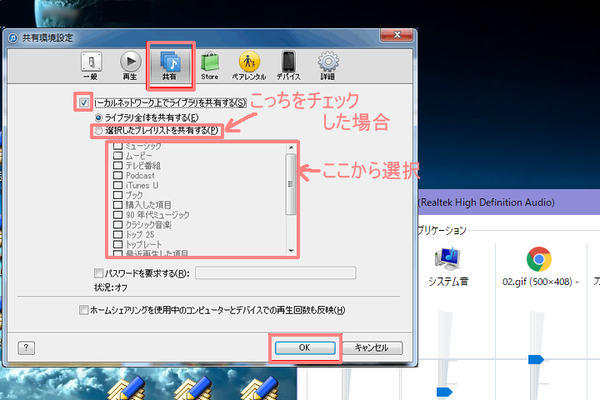Select 選択したプレイリストを共有する radio button
The image size is (600, 400).
tap(99, 131)
